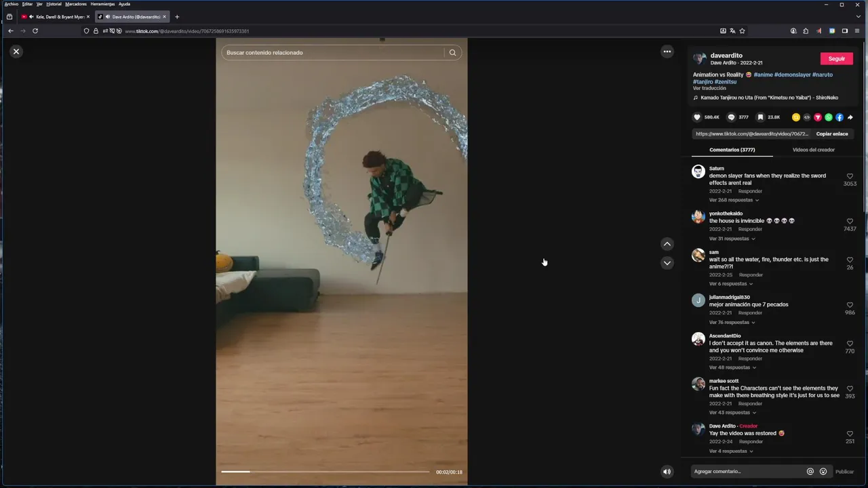Viewport: 868px width, 488px height.
Task: Expand Ver 43 respuestas under markee scott
Action: tap(732, 413)
